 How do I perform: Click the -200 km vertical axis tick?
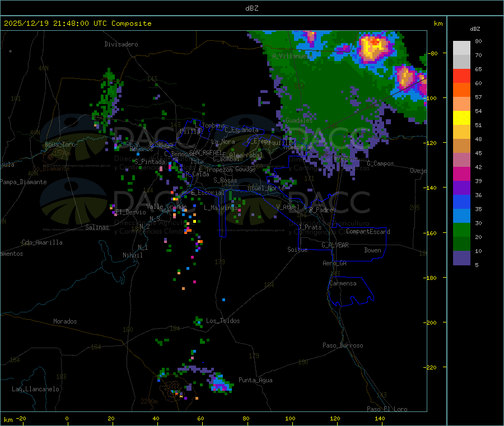click(x=431, y=322)
